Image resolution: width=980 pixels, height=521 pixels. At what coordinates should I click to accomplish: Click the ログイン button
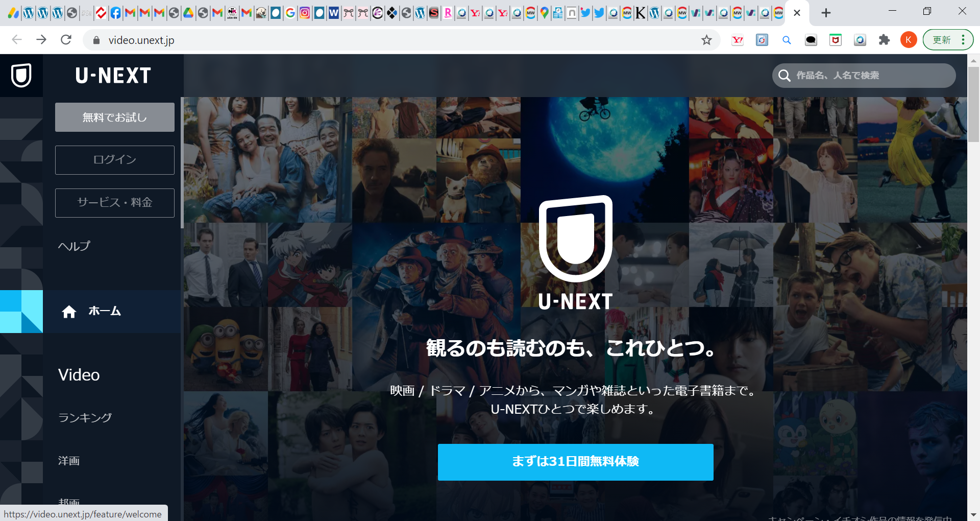coord(115,160)
